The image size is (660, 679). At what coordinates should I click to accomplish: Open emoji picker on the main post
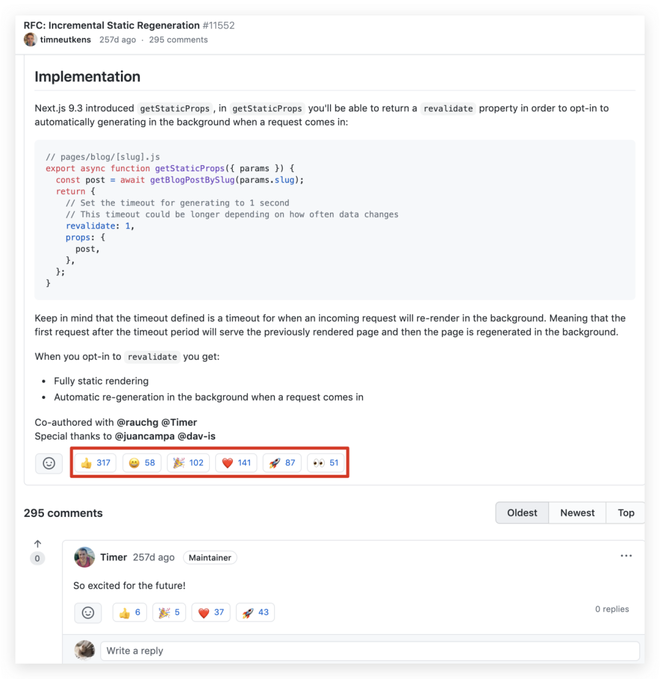[49, 463]
